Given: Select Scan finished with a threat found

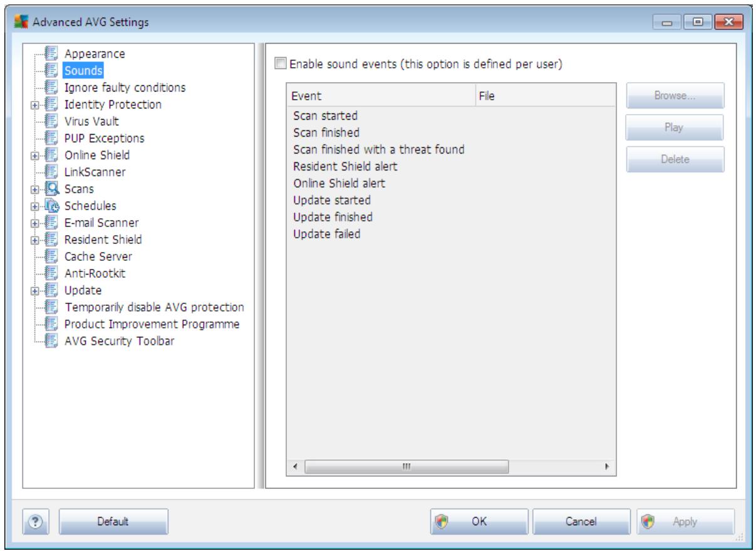Looking at the screenshot, I should pyautogui.click(x=378, y=150).
